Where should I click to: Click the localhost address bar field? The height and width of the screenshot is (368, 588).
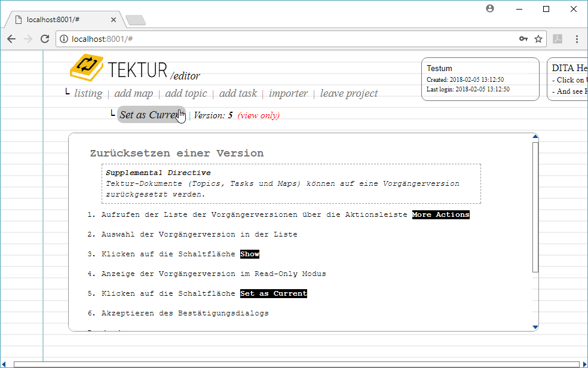point(287,39)
